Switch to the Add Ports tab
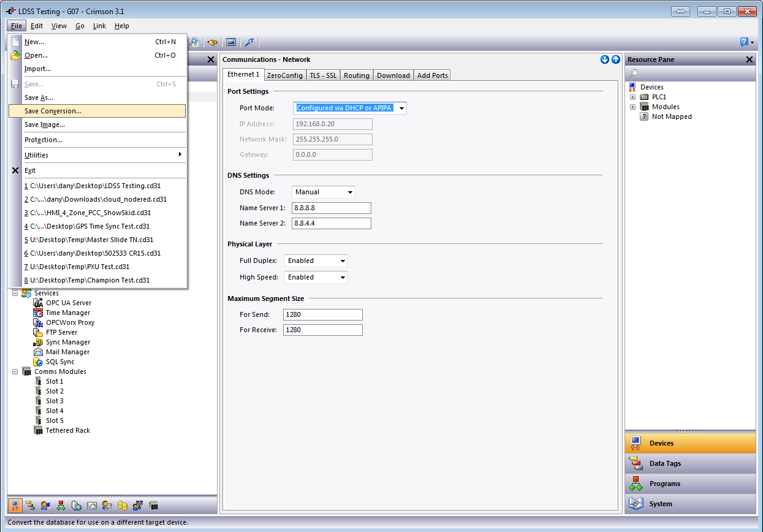Viewport: 763px width, 532px height. [x=433, y=75]
